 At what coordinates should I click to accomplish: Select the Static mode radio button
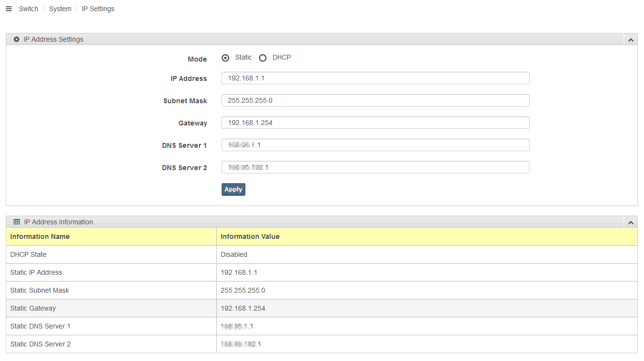pos(225,58)
